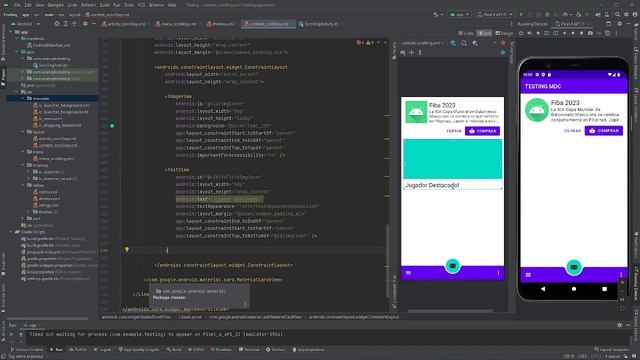640x360 pixels.
Task: Collapse all in project panel toolbar
Action: coord(75,24)
